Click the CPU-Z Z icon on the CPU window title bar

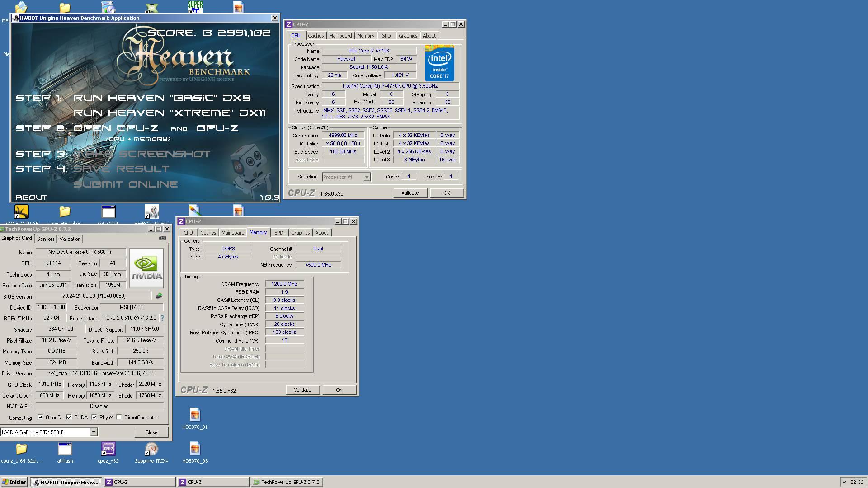pyautogui.click(x=289, y=24)
